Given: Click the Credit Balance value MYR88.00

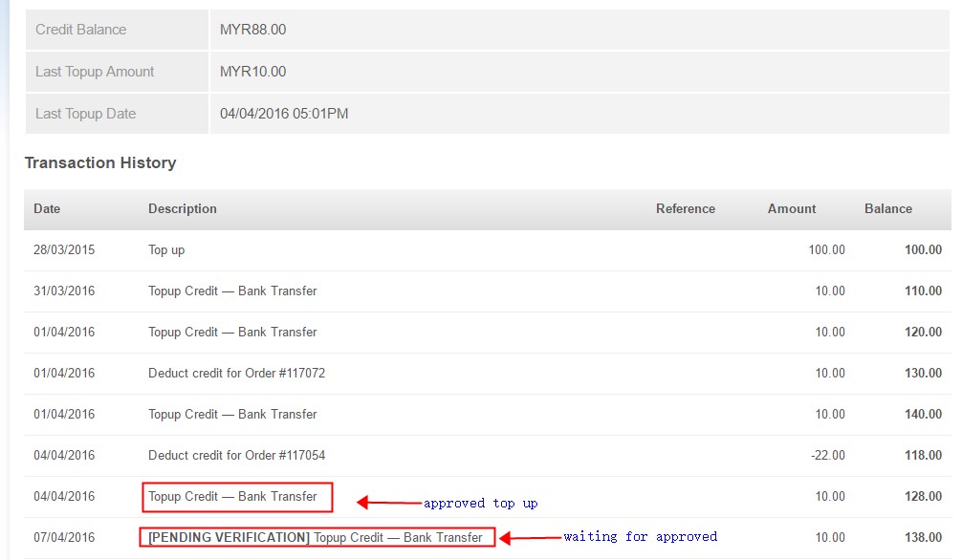Looking at the screenshot, I should [x=252, y=30].
